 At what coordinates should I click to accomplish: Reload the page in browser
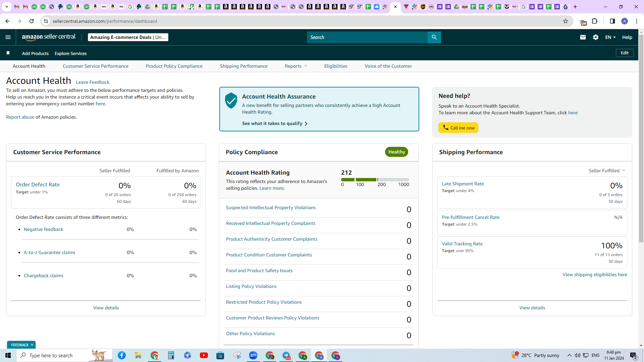(x=32, y=21)
